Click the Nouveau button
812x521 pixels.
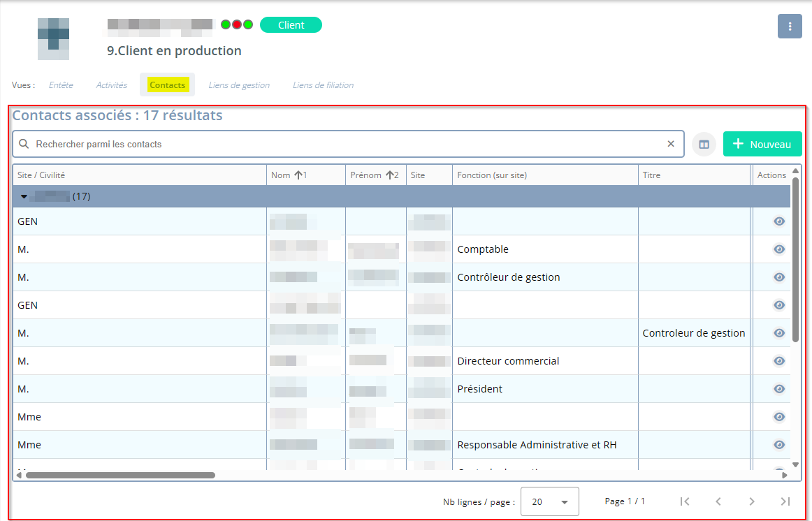point(762,144)
